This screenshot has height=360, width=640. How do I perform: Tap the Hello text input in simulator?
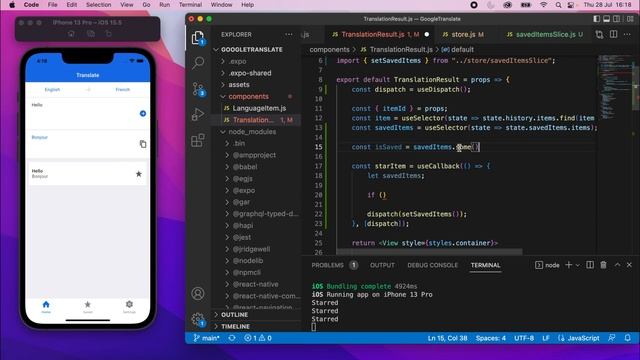tap(83, 113)
